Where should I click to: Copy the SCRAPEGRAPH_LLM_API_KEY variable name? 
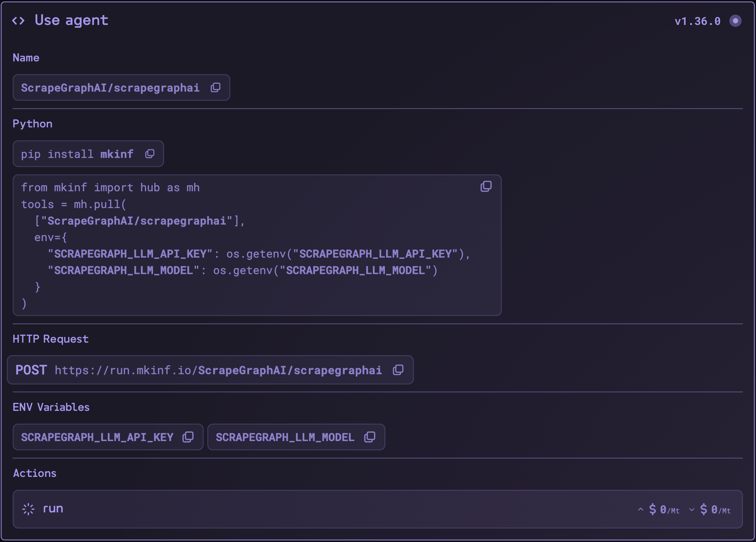coord(188,437)
